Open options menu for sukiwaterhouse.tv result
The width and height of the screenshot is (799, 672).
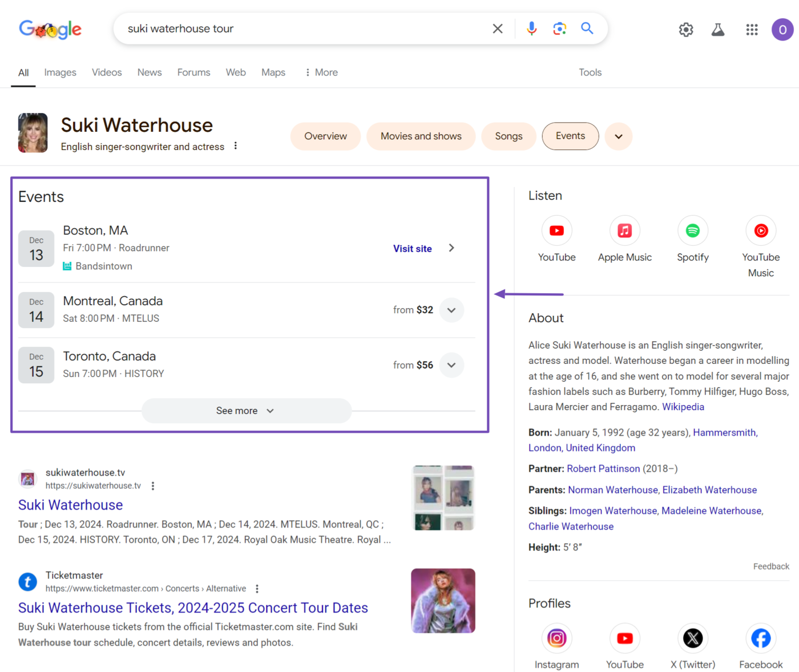point(152,486)
